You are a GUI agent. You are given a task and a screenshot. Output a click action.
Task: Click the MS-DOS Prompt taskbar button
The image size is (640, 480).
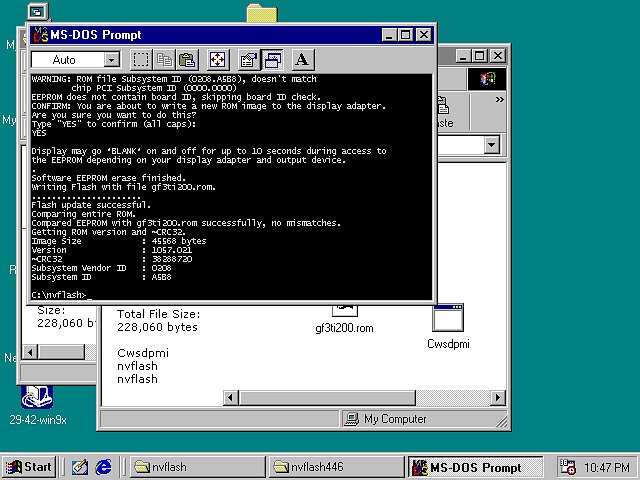(x=475, y=467)
